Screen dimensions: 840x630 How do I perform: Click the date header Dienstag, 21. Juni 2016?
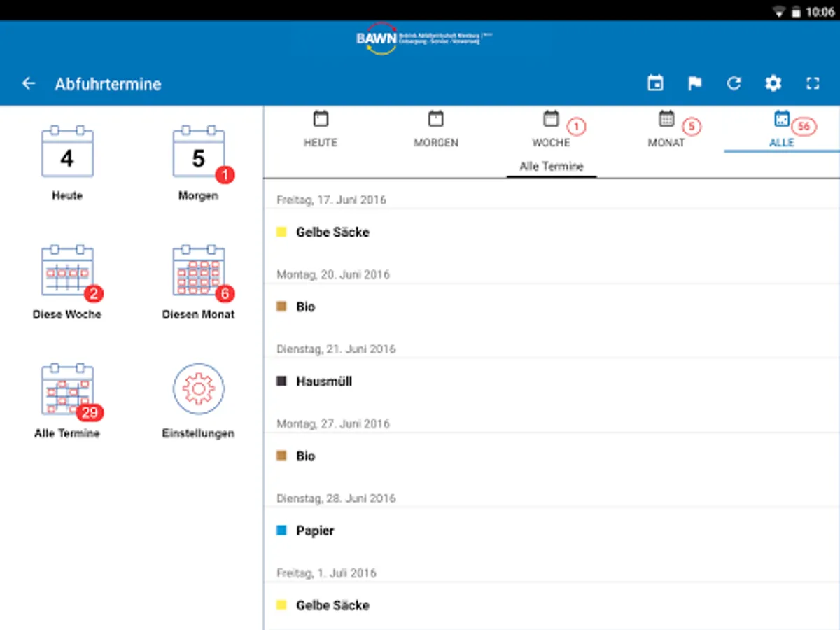point(336,349)
